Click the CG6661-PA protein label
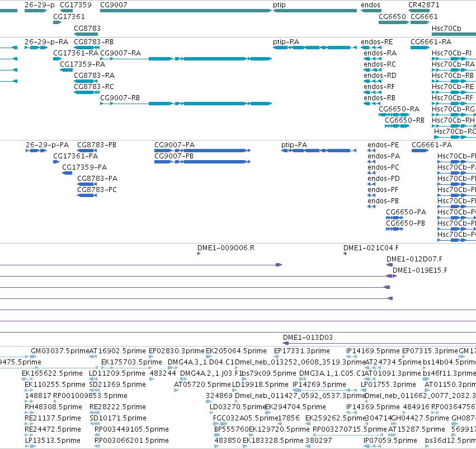 pos(432,145)
